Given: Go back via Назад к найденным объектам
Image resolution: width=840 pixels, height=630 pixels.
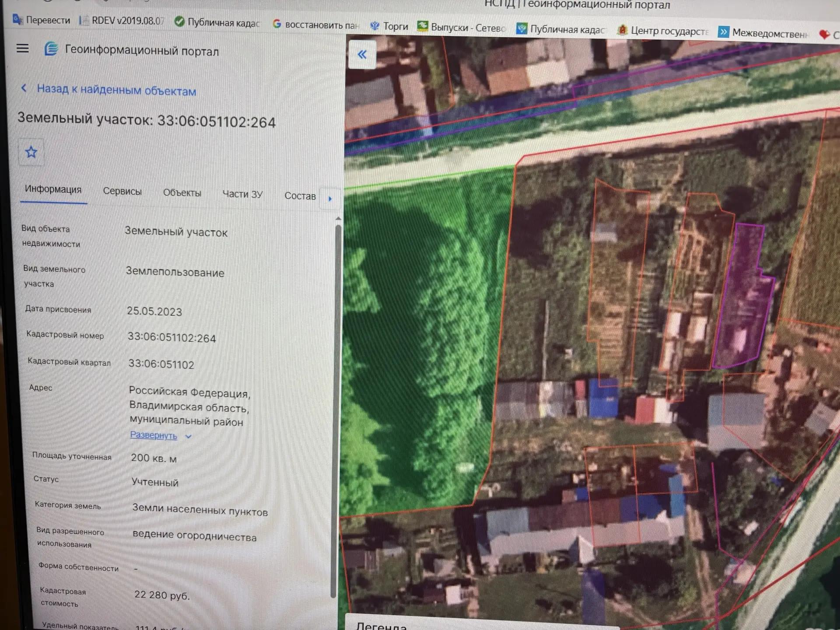Looking at the screenshot, I should (116, 90).
